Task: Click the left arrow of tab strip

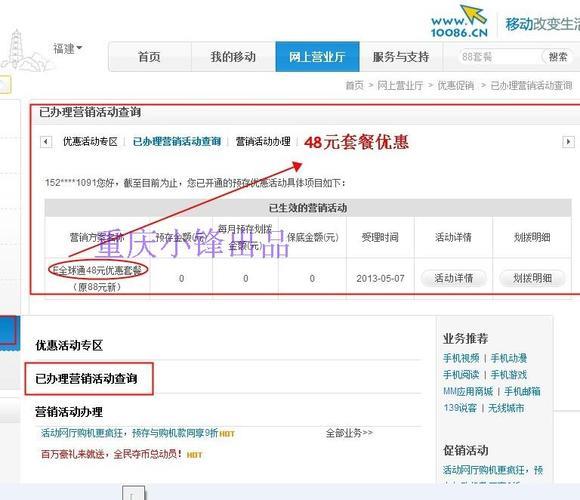Action: point(46,142)
